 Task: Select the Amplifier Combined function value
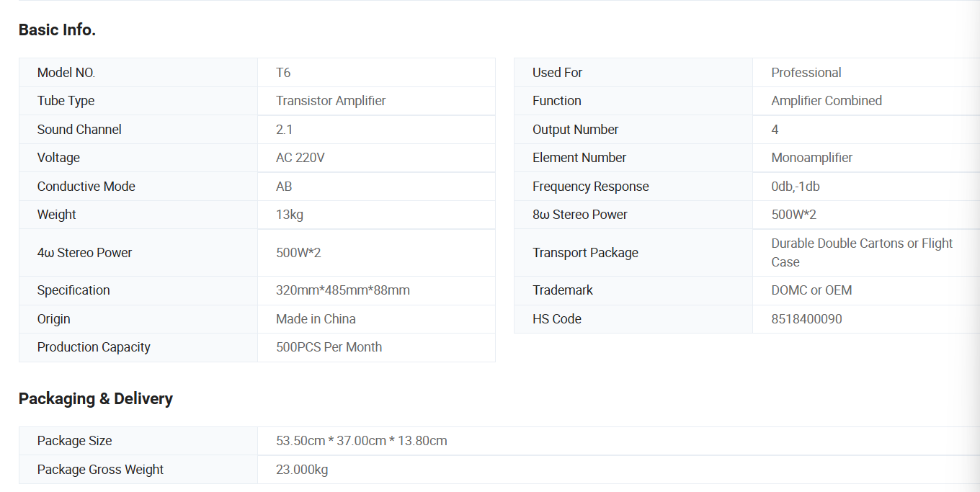click(x=826, y=101)
